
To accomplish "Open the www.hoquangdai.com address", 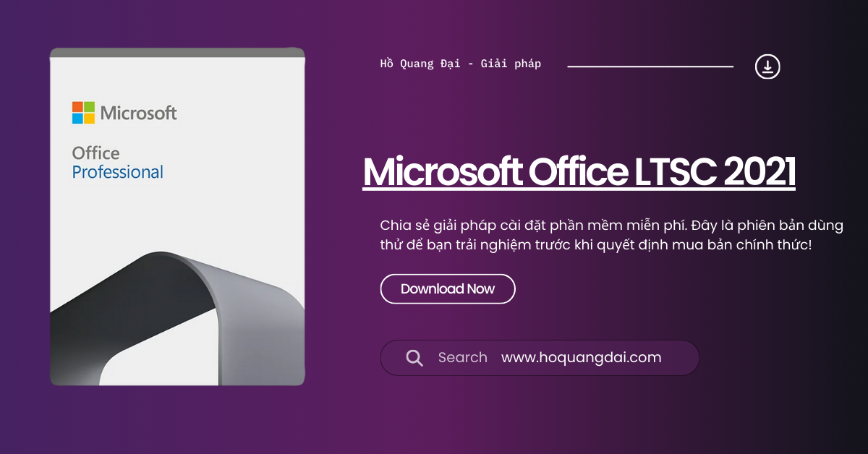I will (582, 357).
